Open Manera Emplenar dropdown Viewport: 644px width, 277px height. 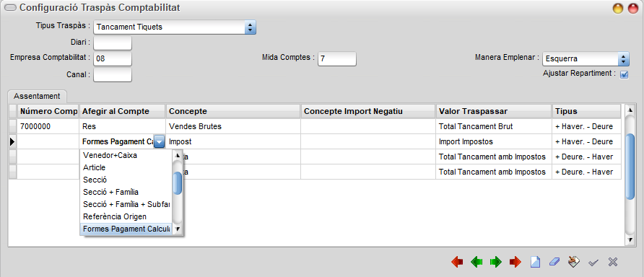(623, 58)
